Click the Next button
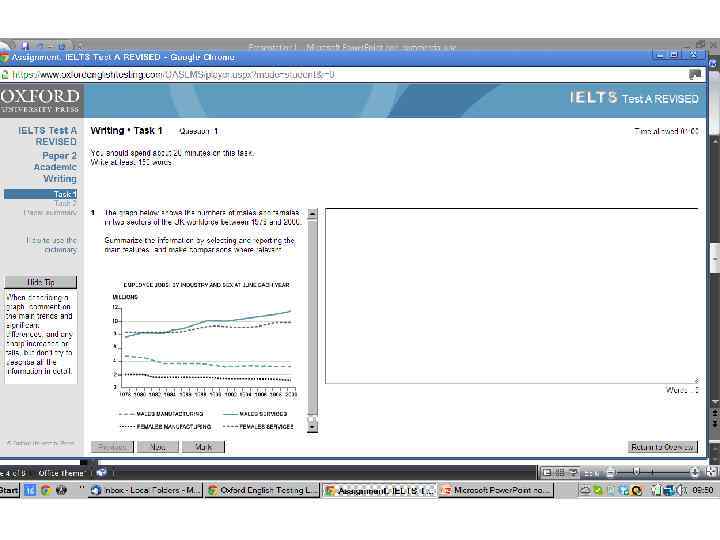The width and height of the screenshot is (720, 540). 158,447
